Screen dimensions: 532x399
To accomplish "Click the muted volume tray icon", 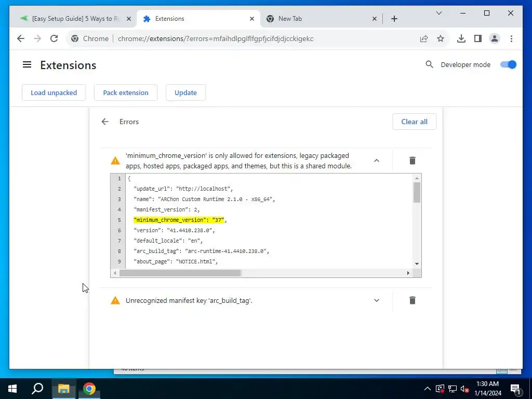I will [464, 389].
